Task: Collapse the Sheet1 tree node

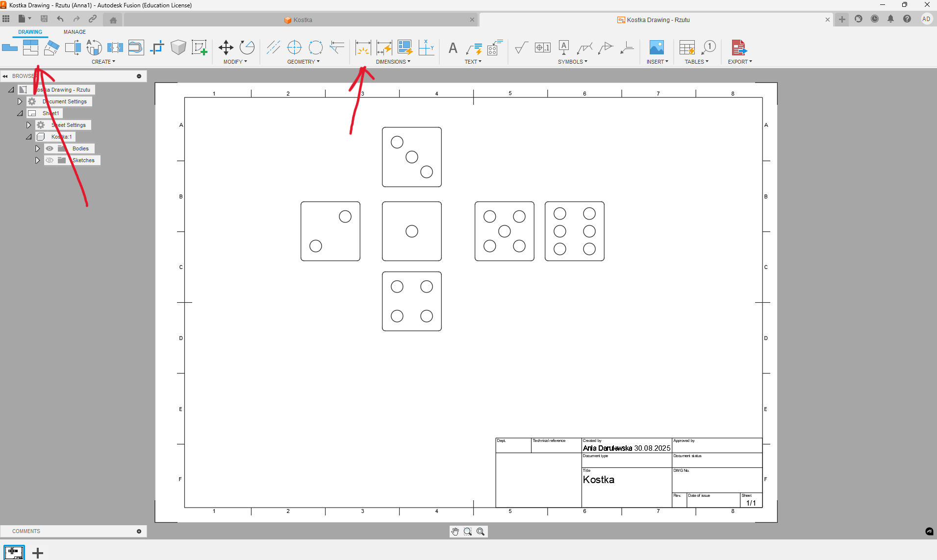Action: 20,113
